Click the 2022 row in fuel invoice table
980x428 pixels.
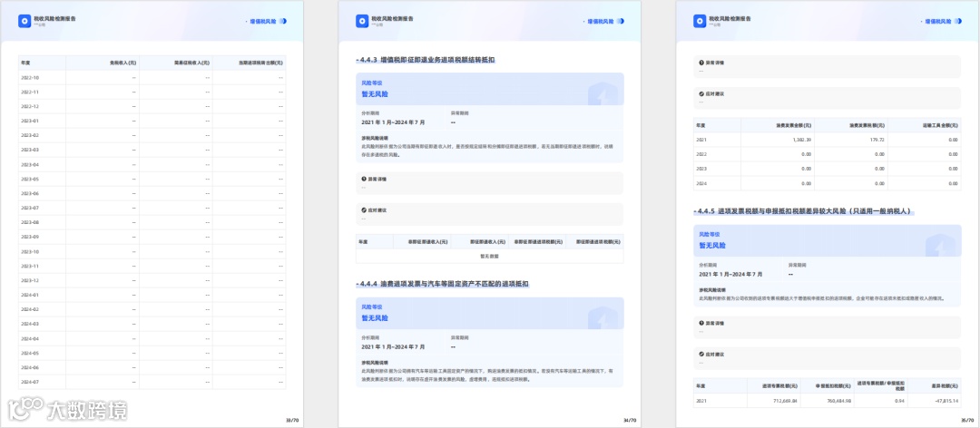point(827,154)
